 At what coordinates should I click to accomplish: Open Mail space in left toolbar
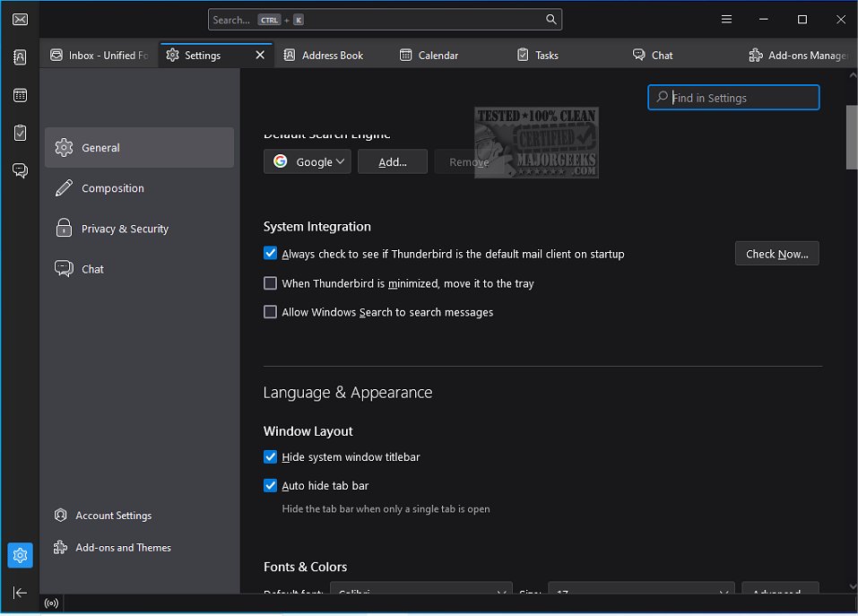point(20,20)
